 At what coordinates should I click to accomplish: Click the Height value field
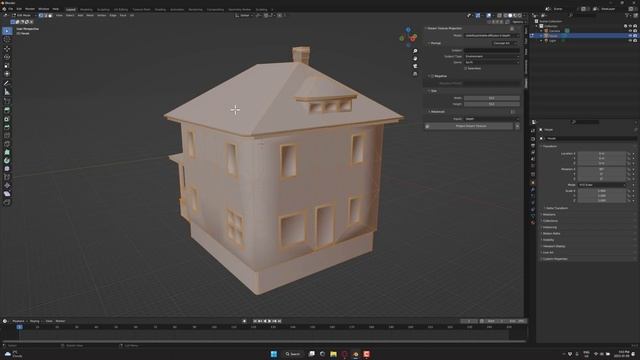click(x=492, y=104)
